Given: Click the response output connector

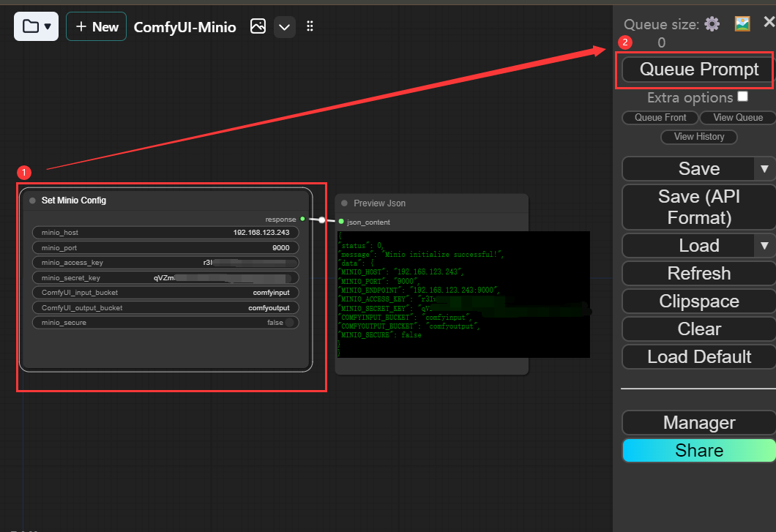Looking at the screenshot, I should click(x=302, y=219).
